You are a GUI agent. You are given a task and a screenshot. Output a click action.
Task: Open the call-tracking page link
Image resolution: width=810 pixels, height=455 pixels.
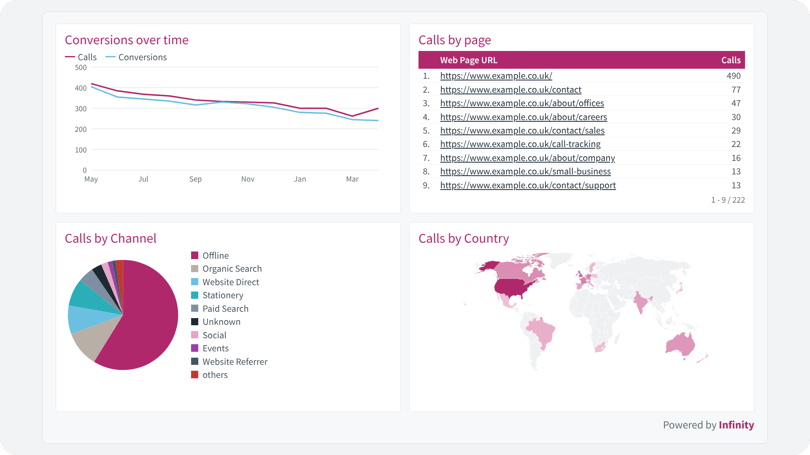[x=520, y=144]
